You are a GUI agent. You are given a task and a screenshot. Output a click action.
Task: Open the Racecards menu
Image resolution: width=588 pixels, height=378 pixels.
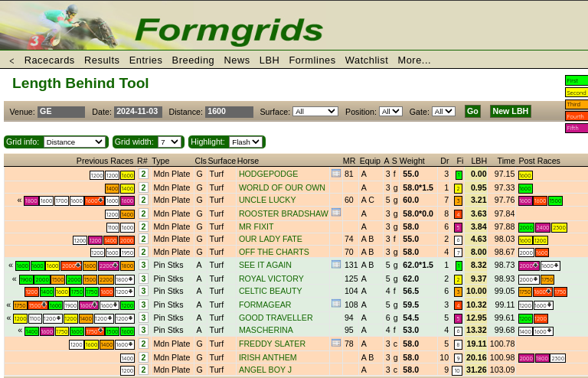point(49,60)
